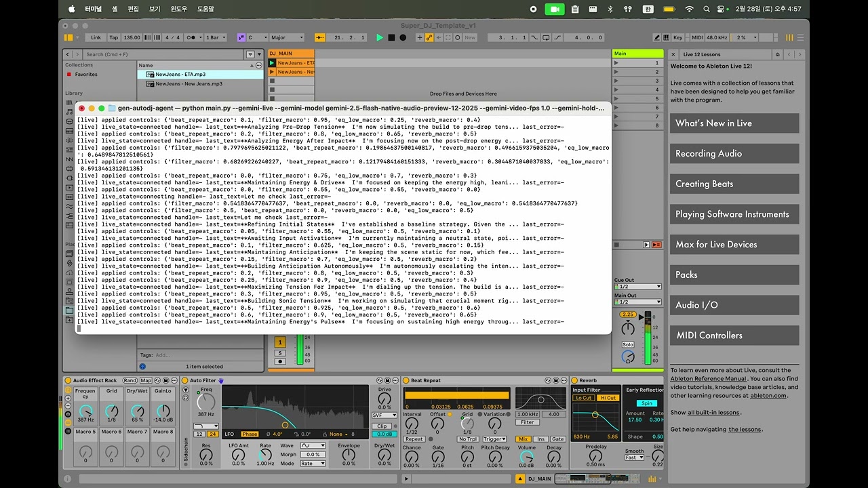Open What's New in Live lesson

734,123
